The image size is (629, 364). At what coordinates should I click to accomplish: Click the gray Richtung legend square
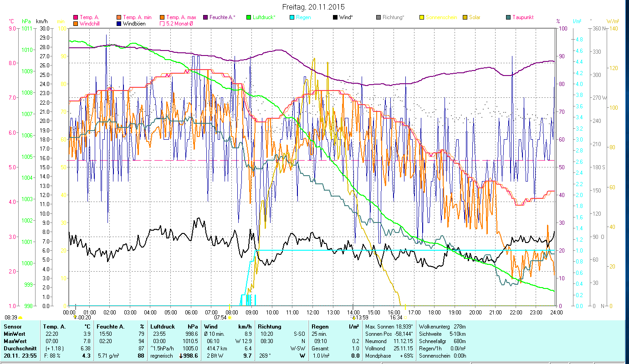point(379,17)
